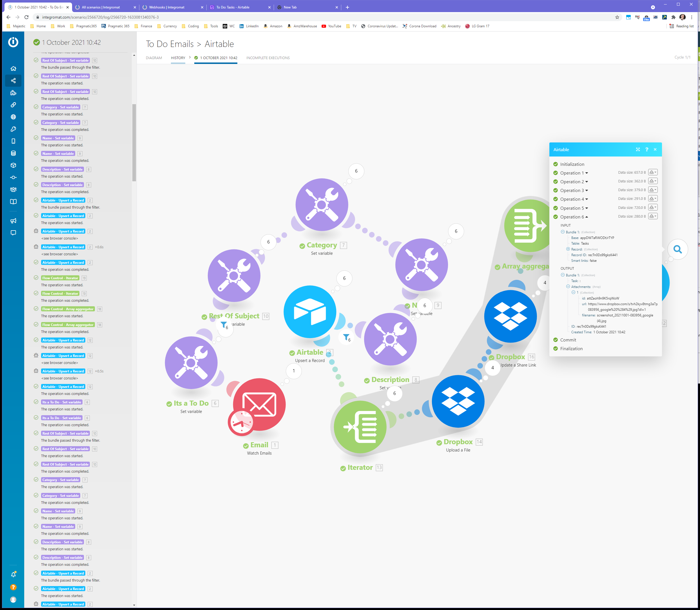Click the log scroll down arrow
Viewport: 700px width, 610px height.
click(x=134, y=605)
